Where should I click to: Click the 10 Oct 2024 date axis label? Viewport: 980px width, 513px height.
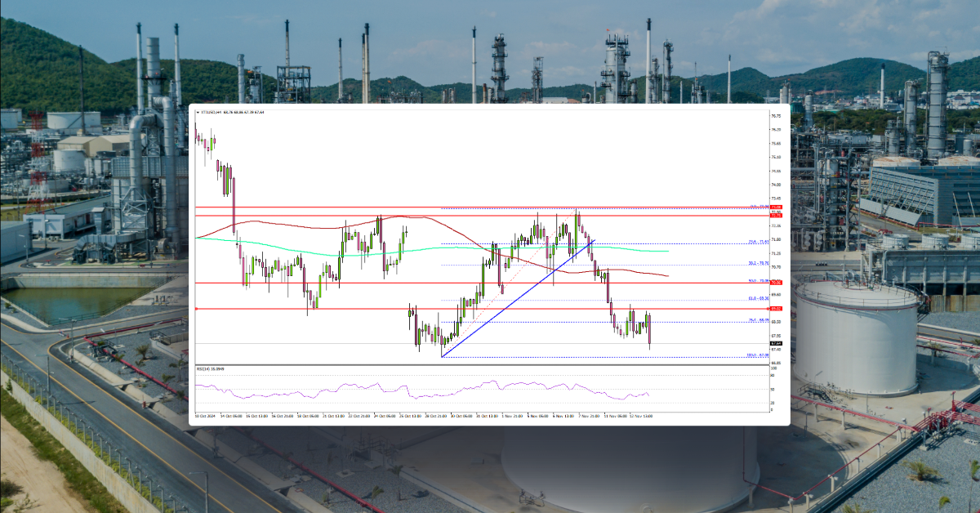203,415
